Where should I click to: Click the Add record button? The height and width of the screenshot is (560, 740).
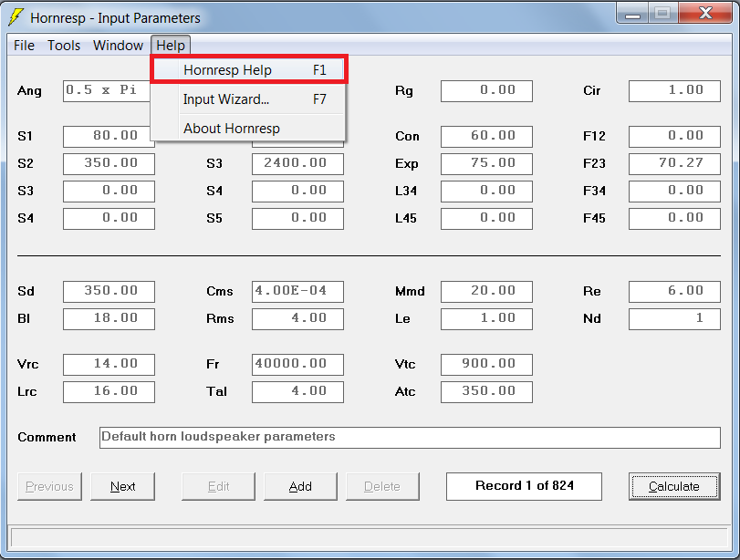pyautogui.click(x=300, y=486)
